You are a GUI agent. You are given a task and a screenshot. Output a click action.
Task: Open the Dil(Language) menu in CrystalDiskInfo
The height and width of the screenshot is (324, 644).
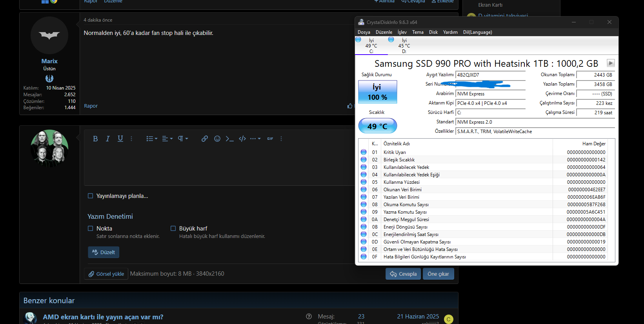(478, 32)
